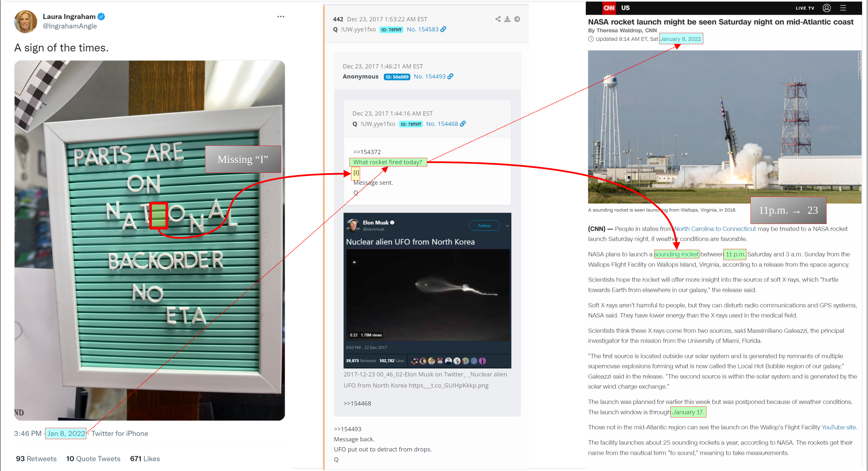Expand the chevron next to Elon Musk's Follow button
The image size is (868, 471).
pos(507,226)
